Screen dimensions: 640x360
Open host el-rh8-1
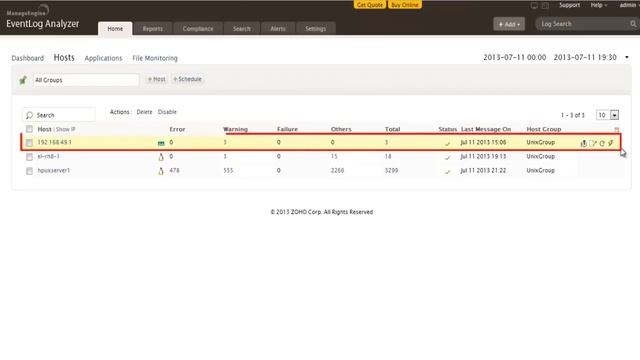(x=49, y=156)
